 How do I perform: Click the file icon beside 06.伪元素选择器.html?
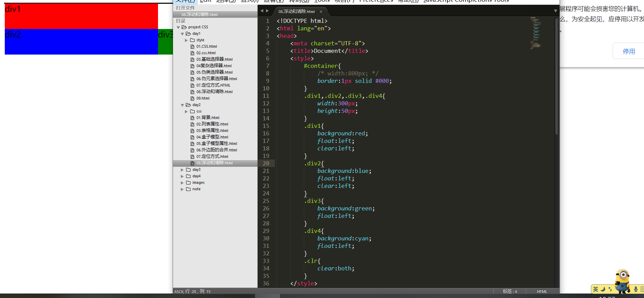coord(192,79)
